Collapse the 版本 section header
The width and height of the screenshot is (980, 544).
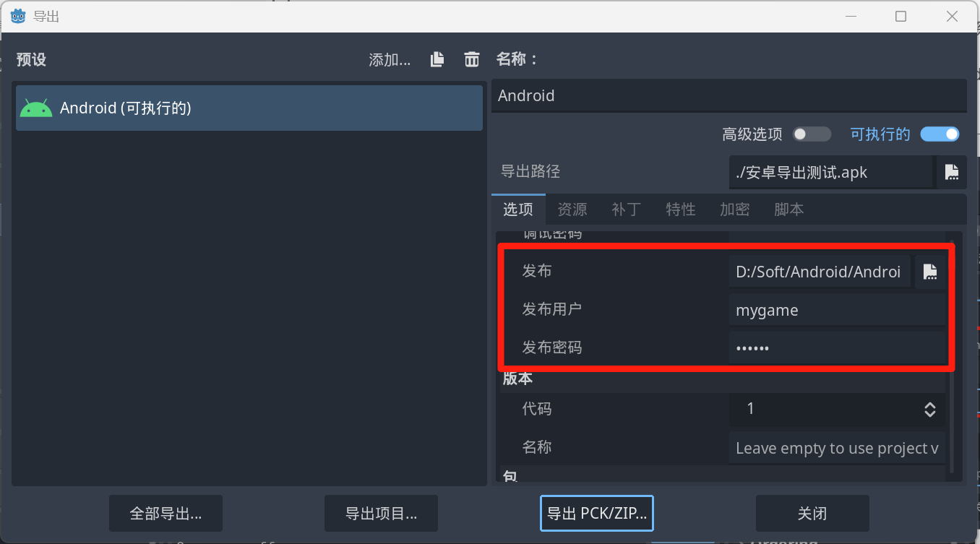click(x=517, y=379)
